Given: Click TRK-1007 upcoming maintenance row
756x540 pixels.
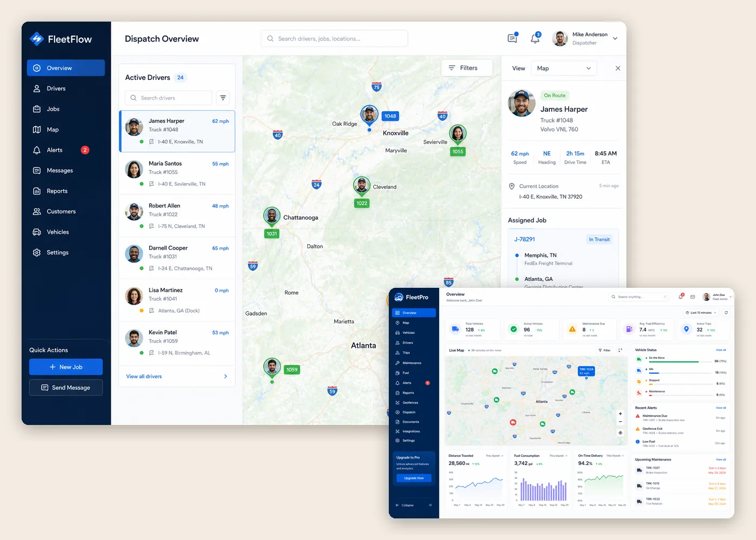Looking at the screenshot, I should click(680, 470).
